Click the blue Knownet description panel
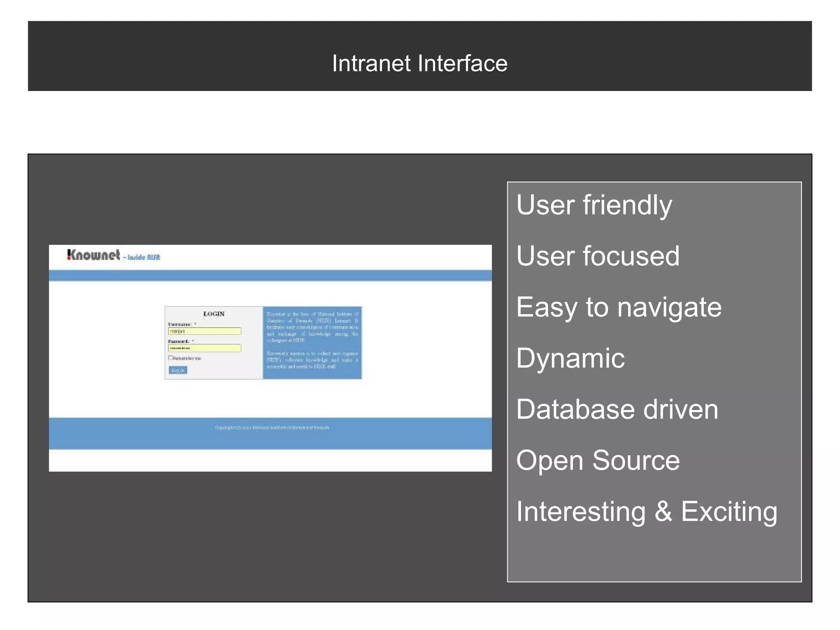This screenshot has width=840, height=630. pos(312,342)
